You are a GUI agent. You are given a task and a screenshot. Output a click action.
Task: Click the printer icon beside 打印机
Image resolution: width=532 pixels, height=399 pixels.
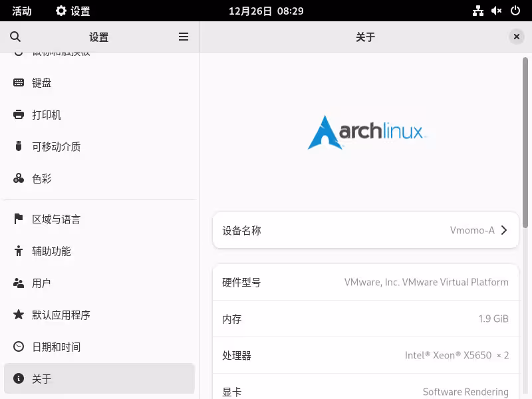pyautogui.click(x=19, y=114)
